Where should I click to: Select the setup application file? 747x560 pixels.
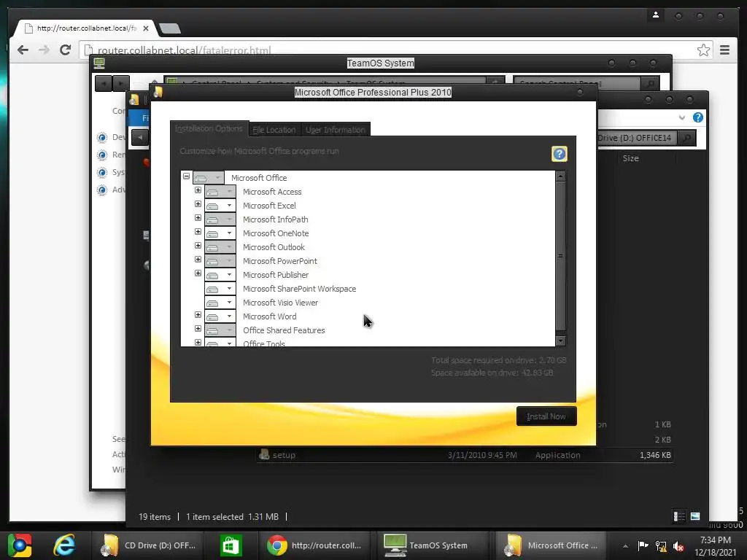click(x=465, y=455)
